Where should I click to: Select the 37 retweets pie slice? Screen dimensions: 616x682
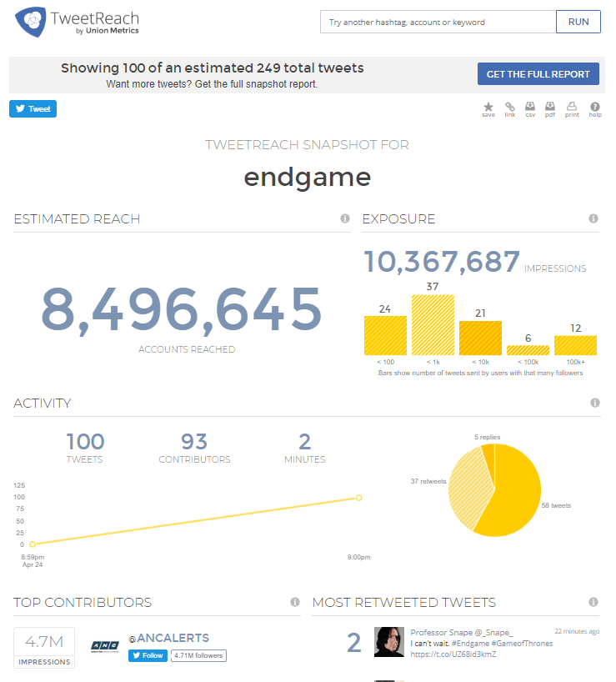468,489
